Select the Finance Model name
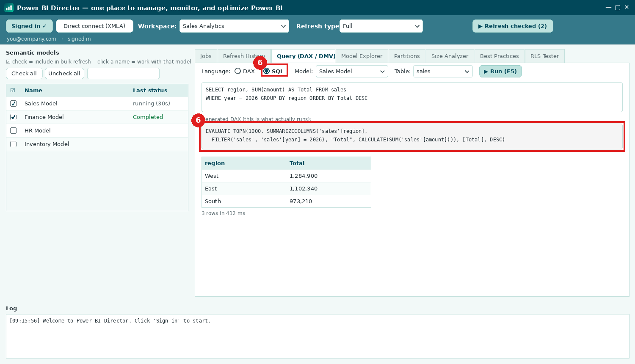 pyautogui.click(x=44, y=117)
